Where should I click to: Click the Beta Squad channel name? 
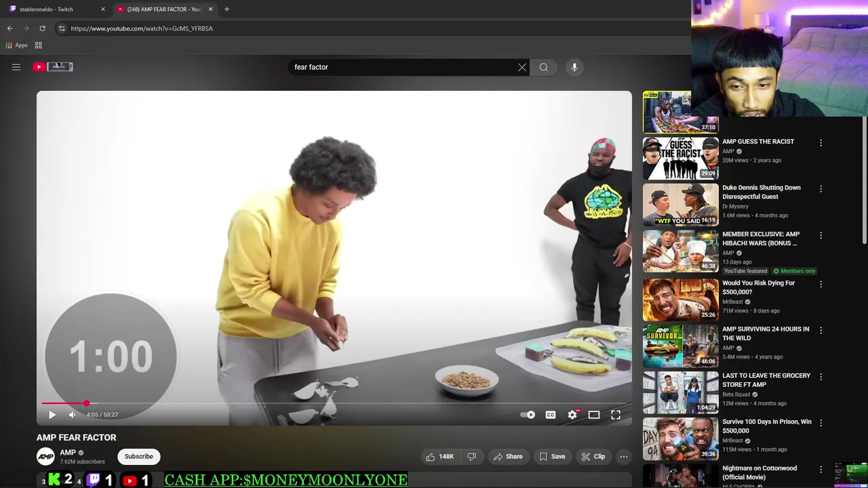(736, 394)
